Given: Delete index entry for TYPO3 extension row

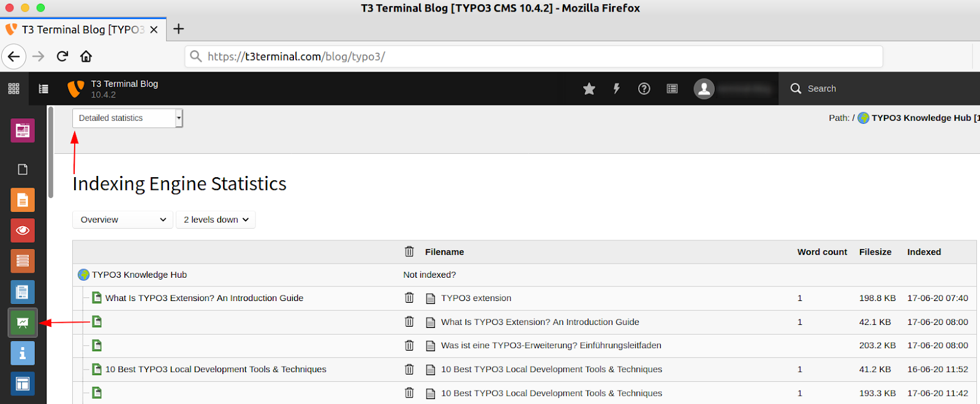Looking at the screenshot, I should pos(409,298).
